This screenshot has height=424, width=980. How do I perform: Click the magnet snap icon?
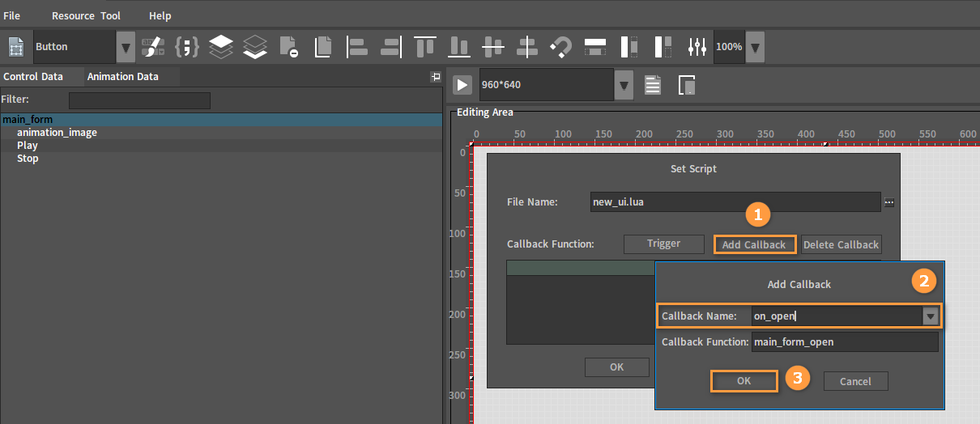click(560, 47)
